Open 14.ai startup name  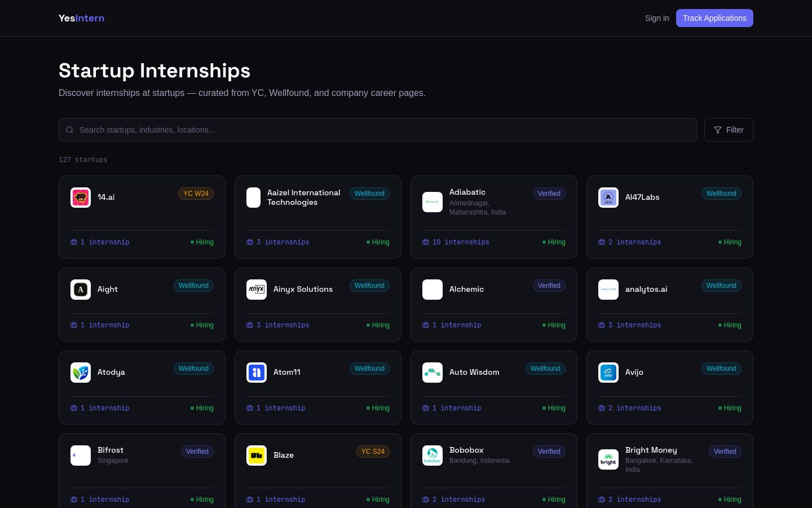click(x=106, y=197)
